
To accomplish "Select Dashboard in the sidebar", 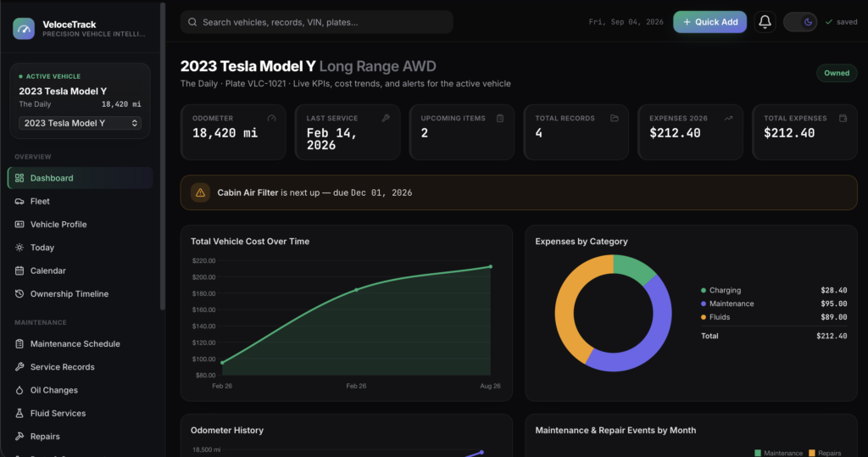I will point(81,178).
